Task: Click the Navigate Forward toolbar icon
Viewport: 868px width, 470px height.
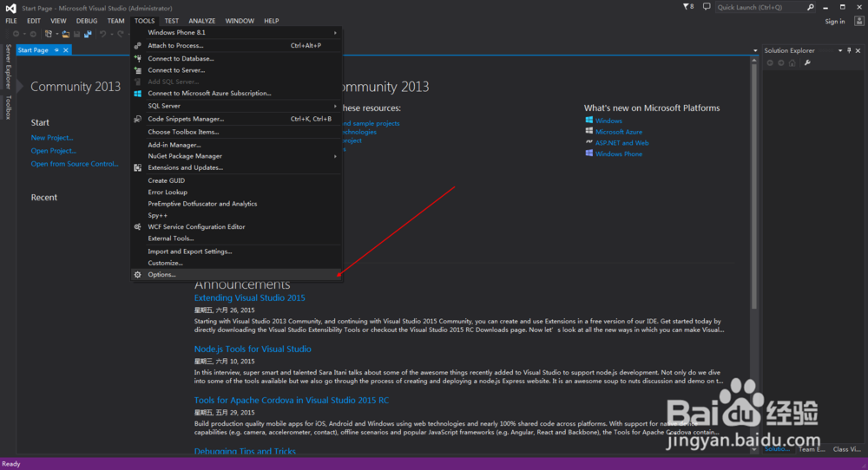Action: pyautogui.click(x=33, y=35)
